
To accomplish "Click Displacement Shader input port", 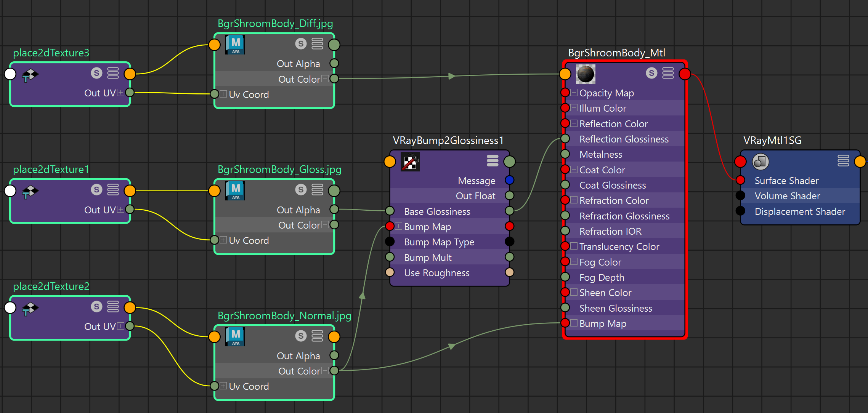I will (740, 211).
